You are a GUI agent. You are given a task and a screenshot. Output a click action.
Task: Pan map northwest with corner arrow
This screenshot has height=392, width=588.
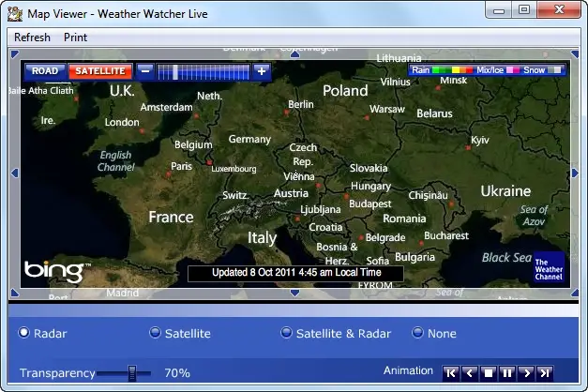coord(15,54)
